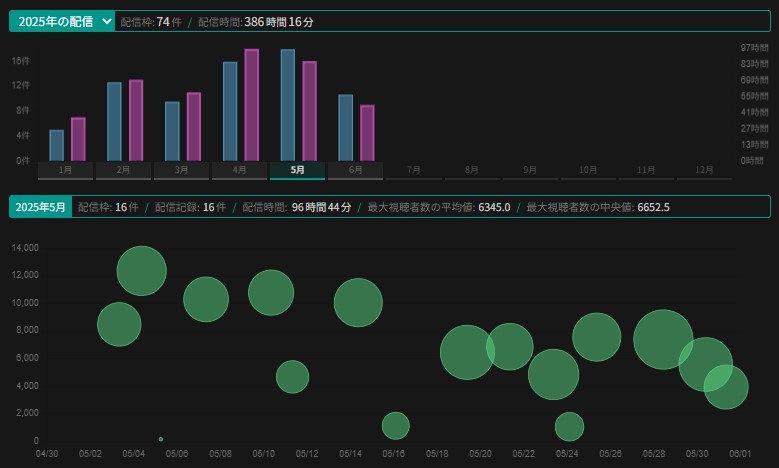779x468 pixels.
Task: Click the tiny dot near 05/05 at zero
Action: click(161, 439)
